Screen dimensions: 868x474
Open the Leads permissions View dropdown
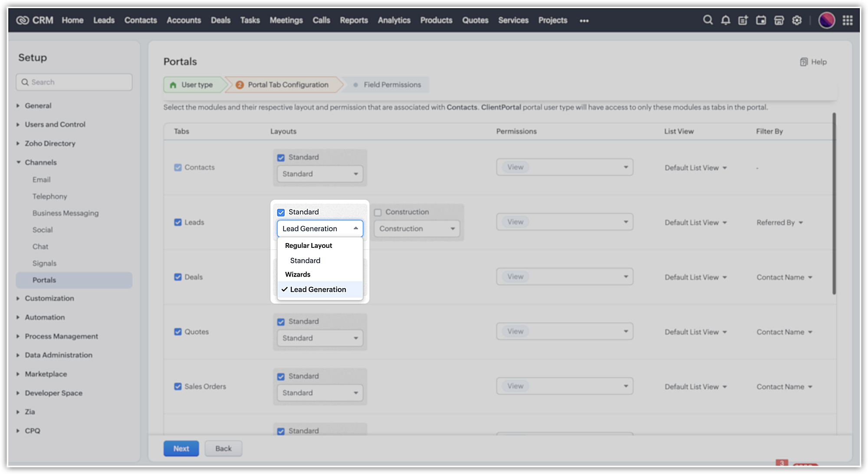click(564, 222)
